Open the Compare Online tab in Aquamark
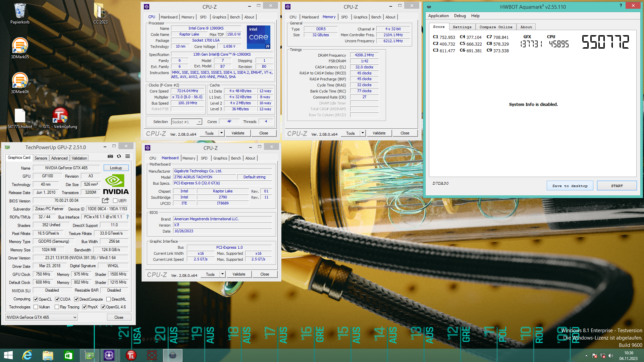 point(496,27)
